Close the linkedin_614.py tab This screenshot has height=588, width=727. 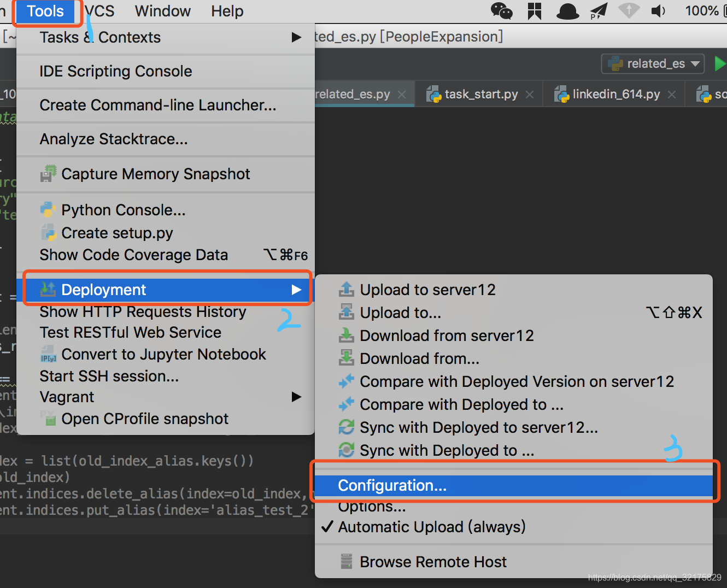tap(672, 95)
